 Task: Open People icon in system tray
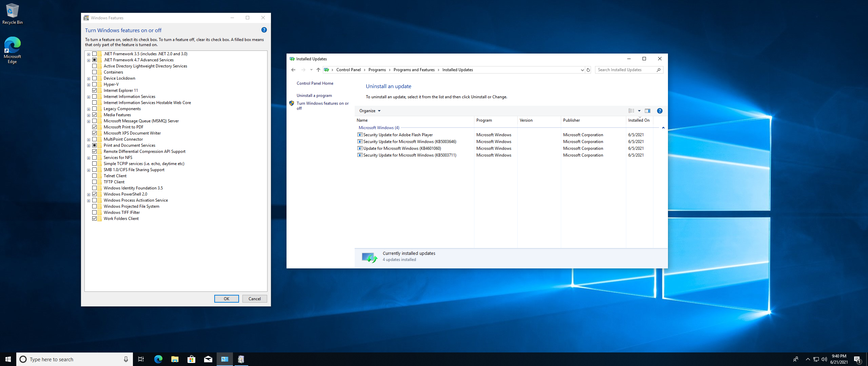point(796,359)
